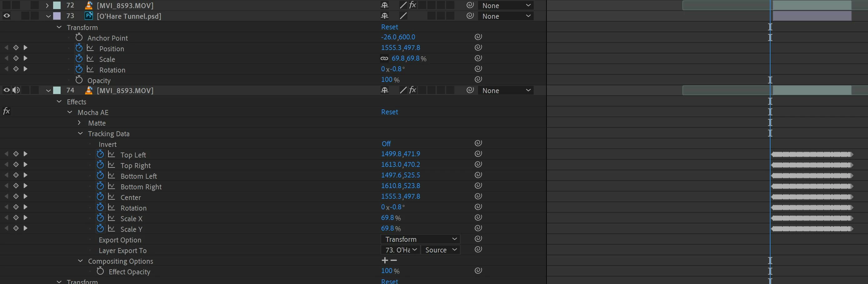The image size is (868, 284).
Task: Add keyframe diamond for Center
Action: 16,197
